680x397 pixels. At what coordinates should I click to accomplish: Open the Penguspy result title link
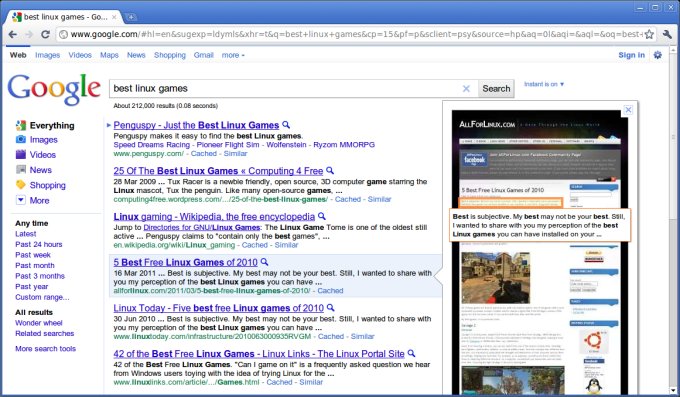pyautogui.click(x=196, y=125)
